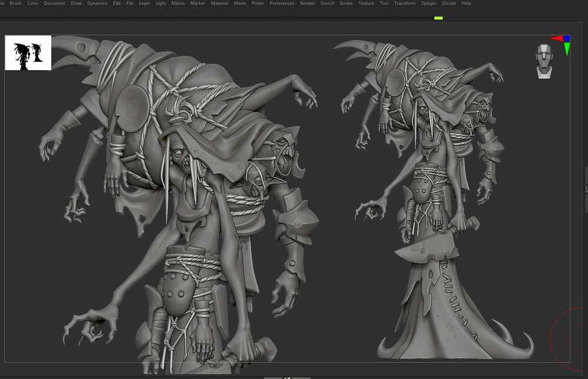
Task: Click the CamView head orientation icon
Action: (544, 61)
